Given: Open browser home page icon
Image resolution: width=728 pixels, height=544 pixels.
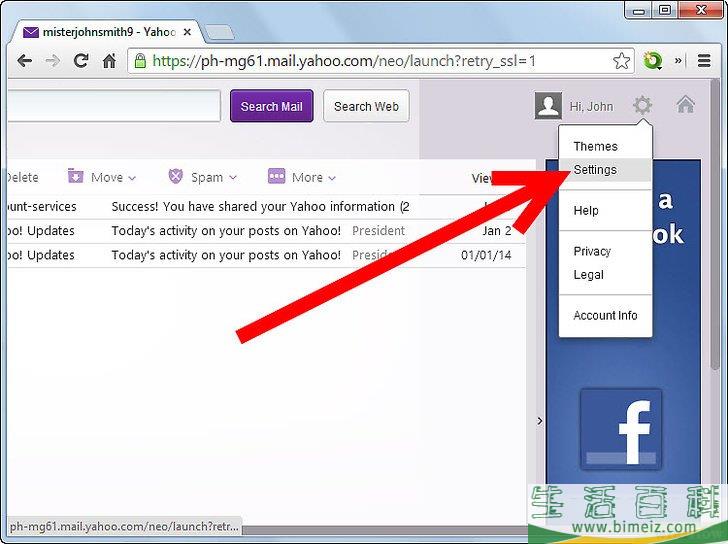Looking at the screenshot, I should (109, 60).
